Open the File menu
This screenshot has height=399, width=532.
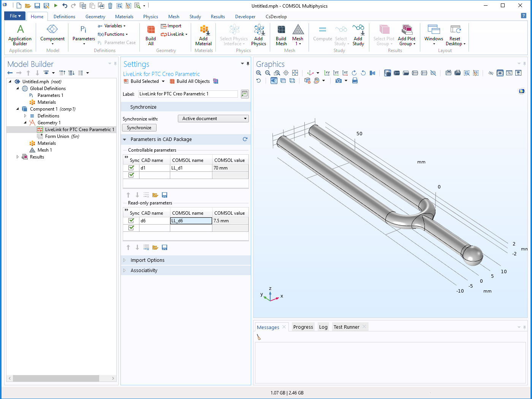(x=14, y=16)
